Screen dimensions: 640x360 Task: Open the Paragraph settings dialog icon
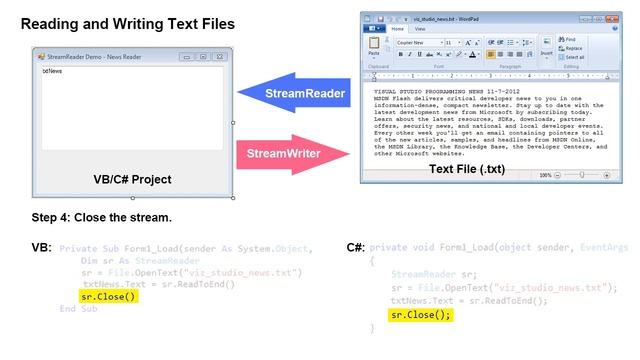pos(530,54)
